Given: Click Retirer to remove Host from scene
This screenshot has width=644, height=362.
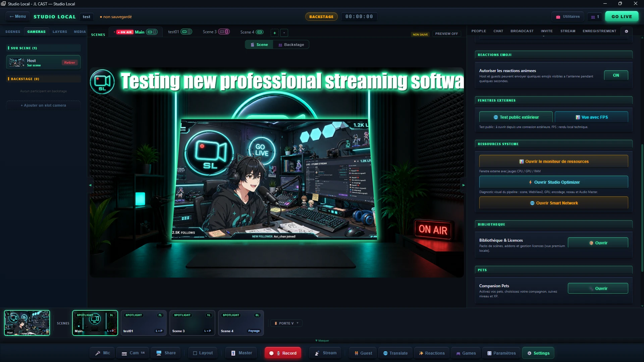Looking at the screenshot, I should point(70,63).
